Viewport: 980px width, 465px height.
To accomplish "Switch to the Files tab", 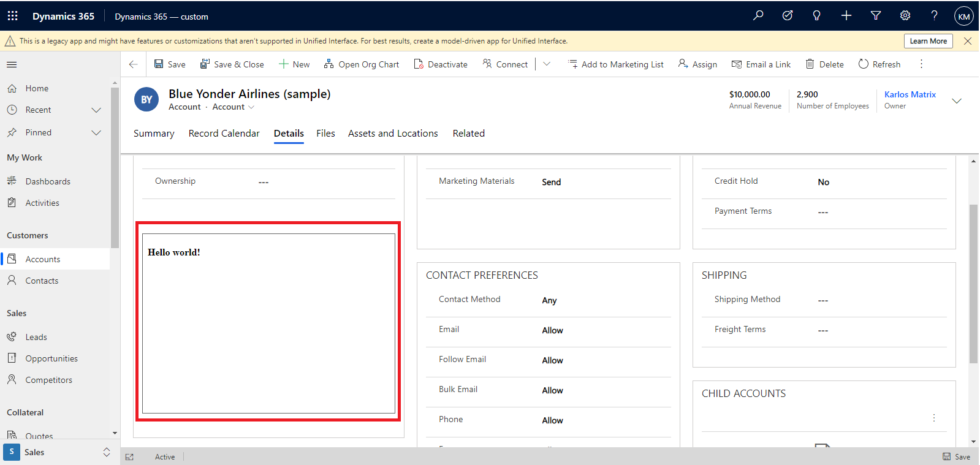I will pyautogui.click(x=325, y=134).
